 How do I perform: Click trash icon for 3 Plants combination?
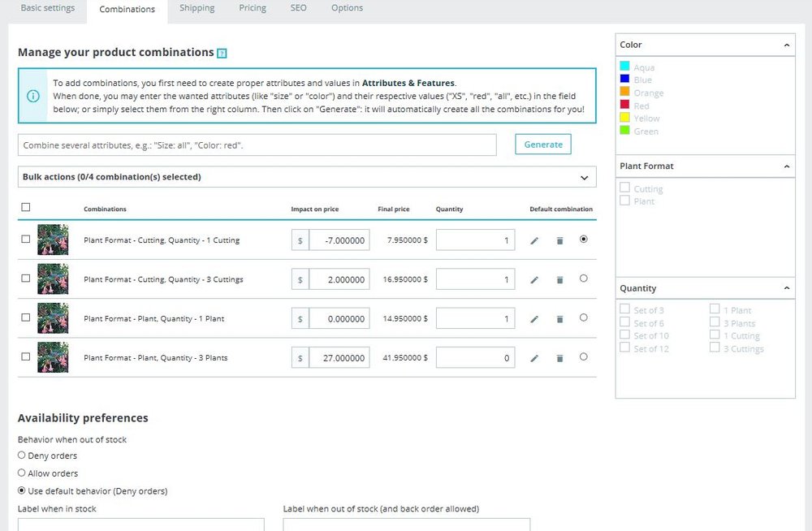tap(559, 358)
